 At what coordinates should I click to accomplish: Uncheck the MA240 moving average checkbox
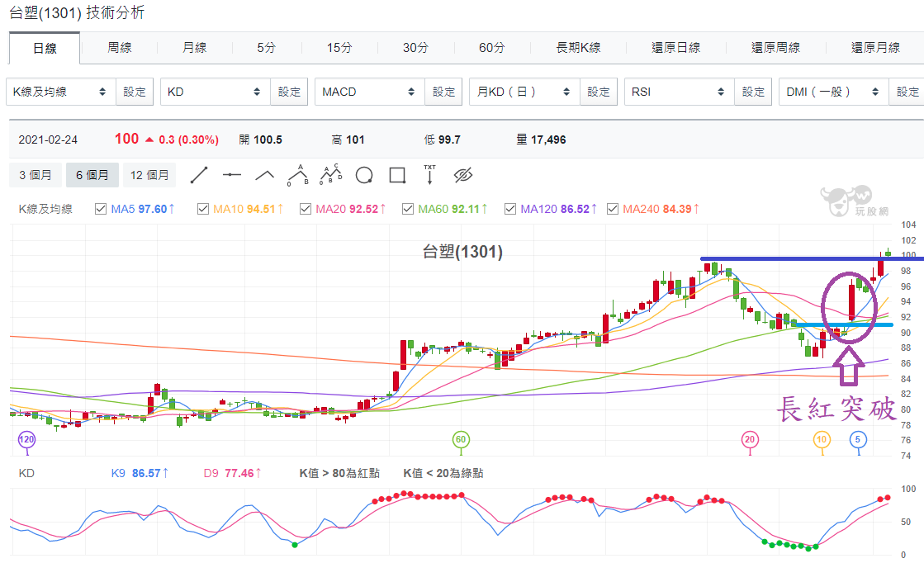point(612,209)
